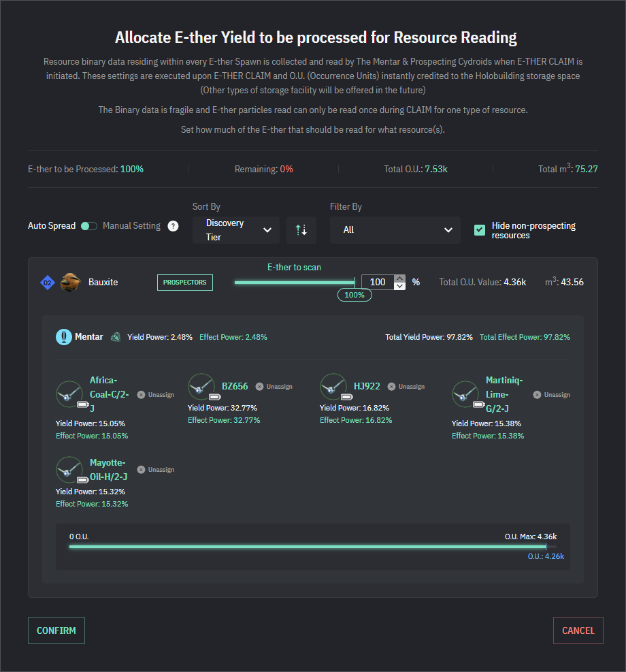
Task: Click the Mayotte-Oil-H/2-J cydroid icon
Action: 69,470
